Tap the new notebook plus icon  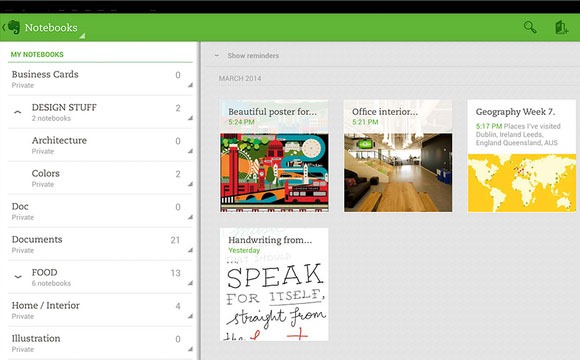561,27
